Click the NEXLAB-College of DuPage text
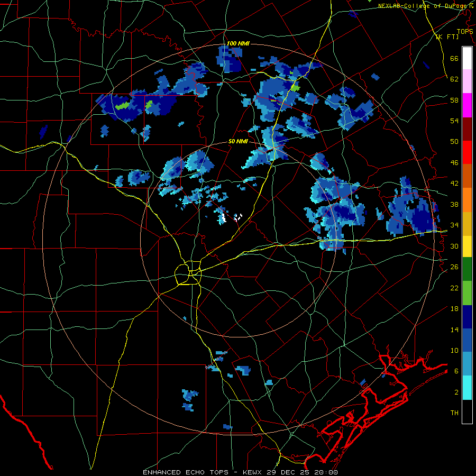476x476 pixels. click(x=424, y=6)
